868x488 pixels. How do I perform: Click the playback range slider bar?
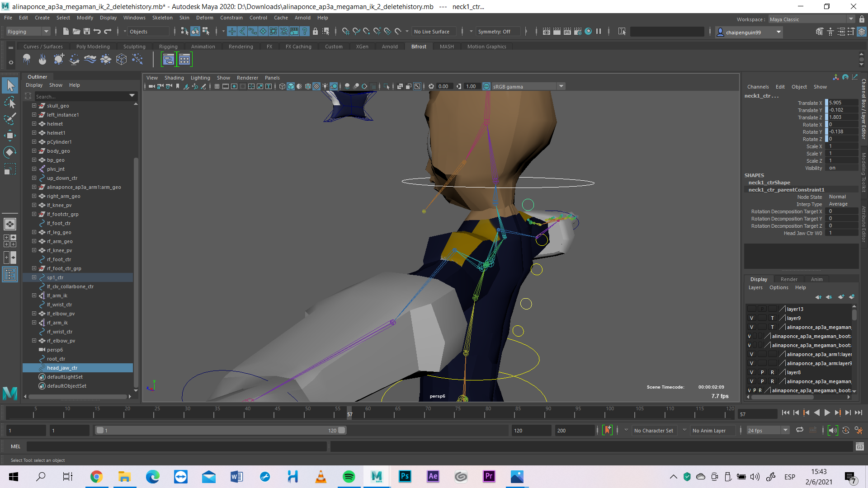click(x=221, y=430)
